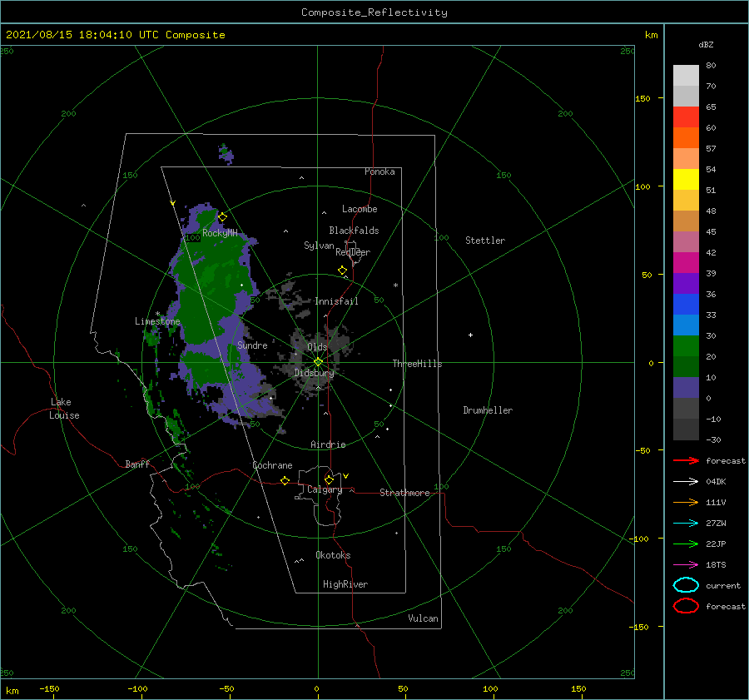749x700 pixels.
Task: Click the RockyMH label
Action: point(220,233)
